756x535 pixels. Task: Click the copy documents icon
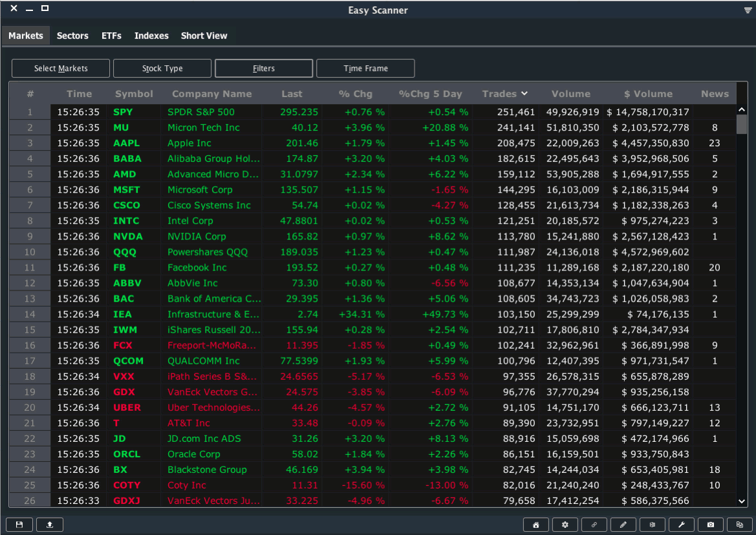[x=740, y=525]
